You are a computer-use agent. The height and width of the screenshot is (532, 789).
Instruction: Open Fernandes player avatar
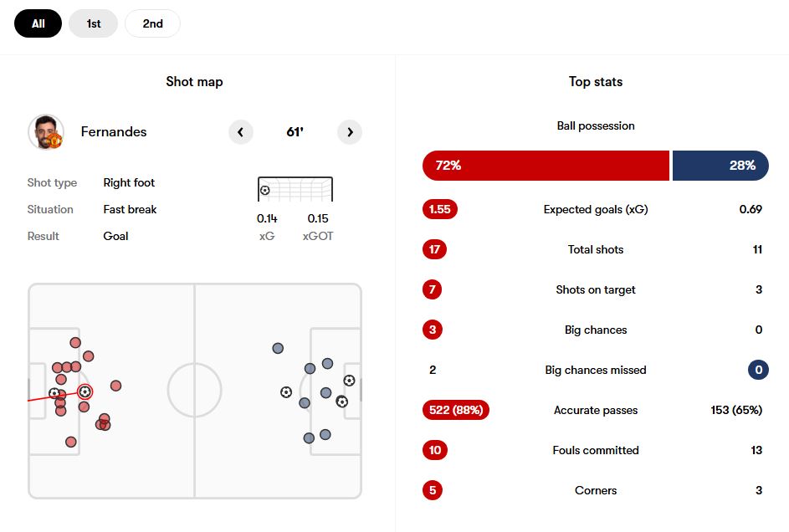point(46,132)
